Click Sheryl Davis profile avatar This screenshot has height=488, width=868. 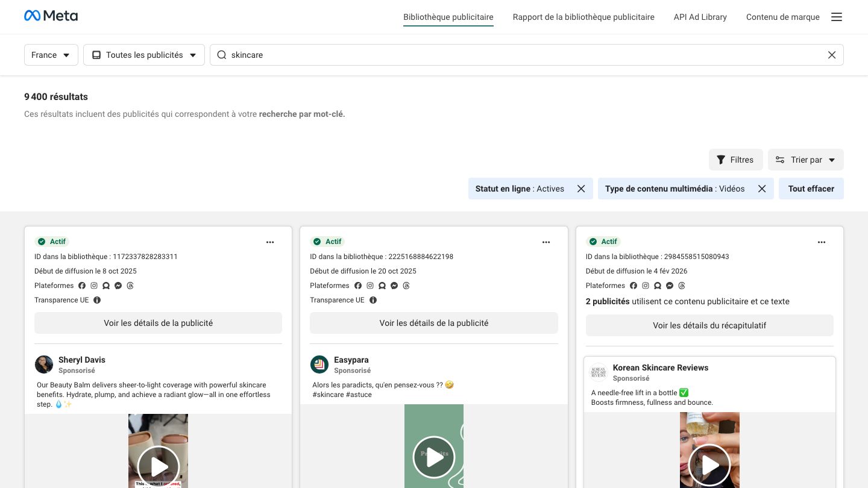click(44, 364)
